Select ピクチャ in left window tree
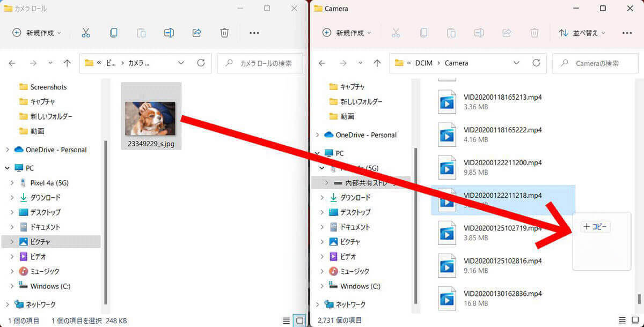644x327 pixels. 51,242
